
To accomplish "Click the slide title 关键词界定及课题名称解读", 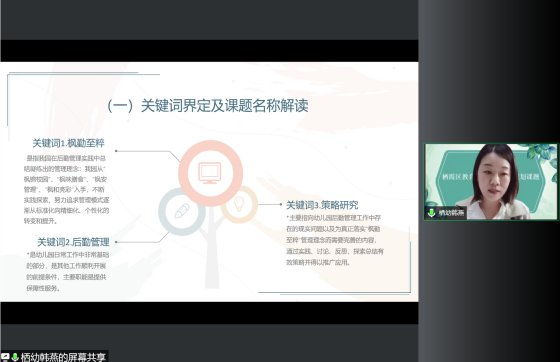I will tap(208, 106).
